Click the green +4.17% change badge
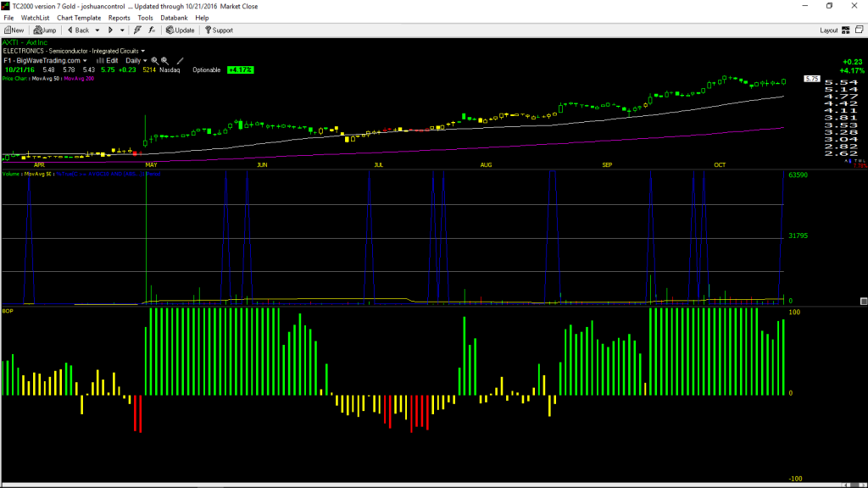 [240, 70]
